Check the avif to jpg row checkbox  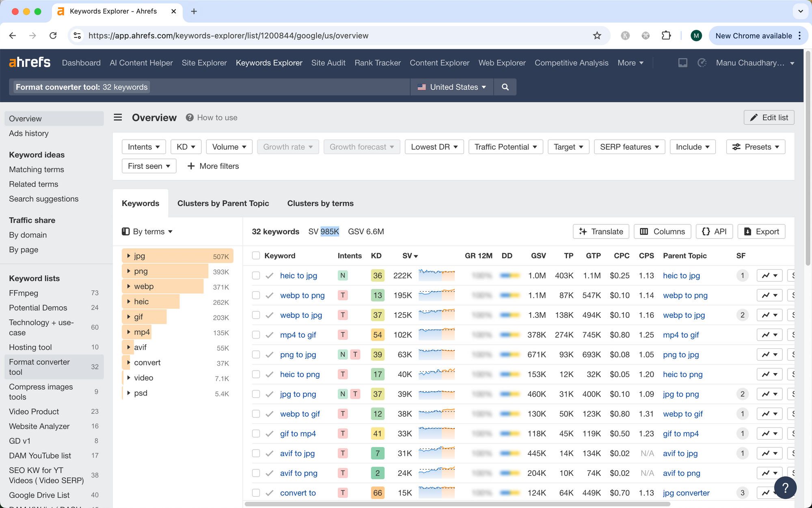click(x=256, y=453)
